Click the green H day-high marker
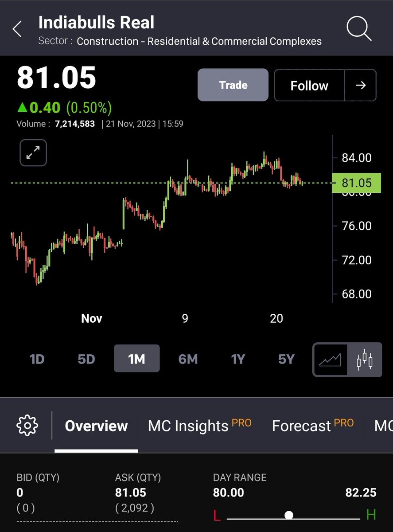The height and width of the screenshot is (532, 393). coord(371,515)
